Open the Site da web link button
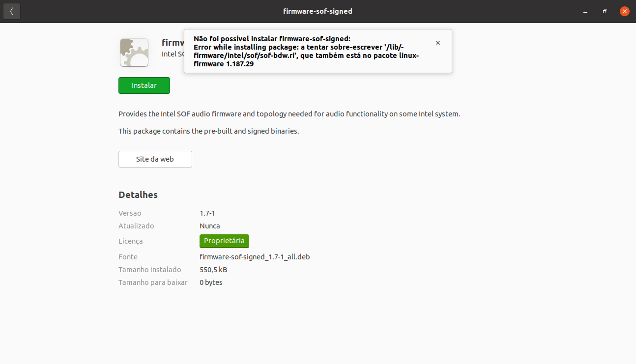The height and width of the screenshot is (364, 636). point(155,159)
